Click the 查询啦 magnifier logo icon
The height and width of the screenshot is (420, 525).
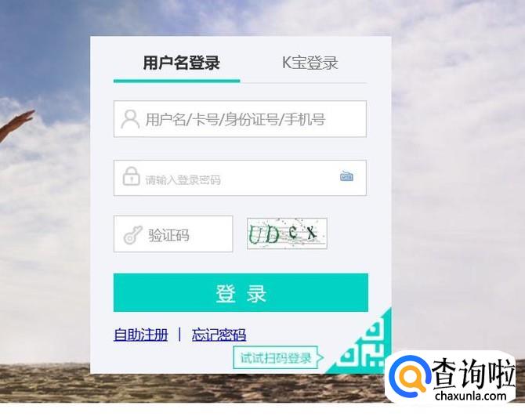tap(408, 375)
